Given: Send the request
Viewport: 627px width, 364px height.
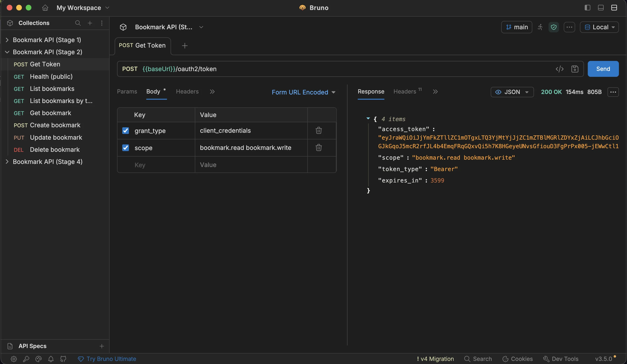Looking at the screenshot, I should [603, 69].
